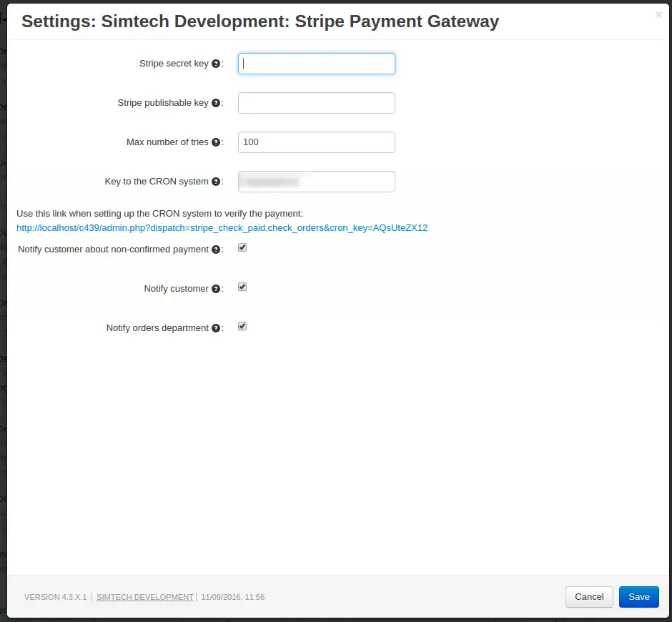This screenshot has height=622, width=672.
Task: Uncheck Notify customer about non-confirmed payment
Action: pos(242,247)
